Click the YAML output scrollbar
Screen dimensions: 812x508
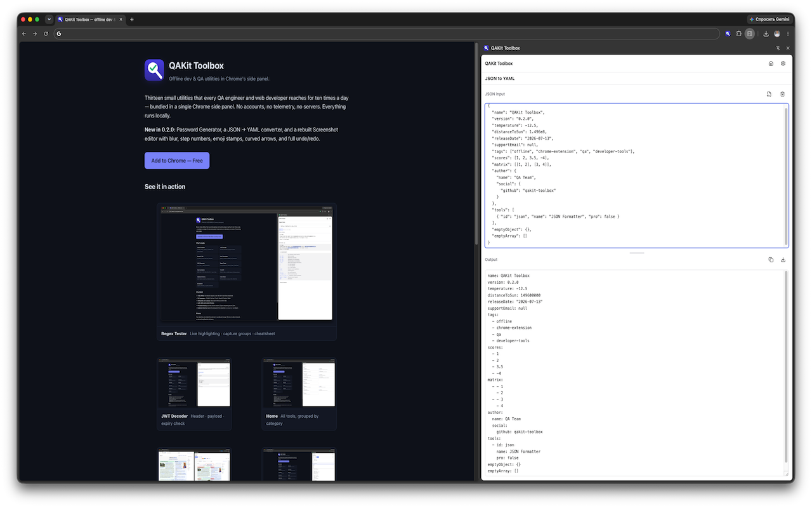tap(787, 367)
